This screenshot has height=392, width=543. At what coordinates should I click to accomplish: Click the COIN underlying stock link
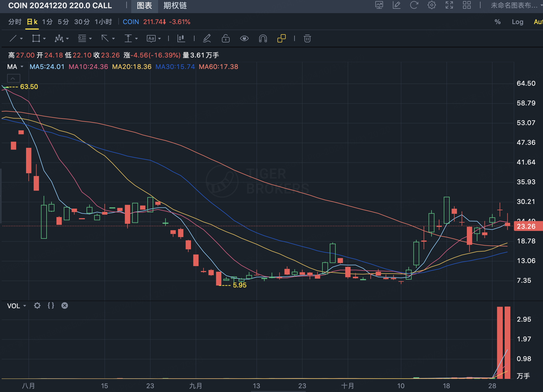tap(131, 22)
